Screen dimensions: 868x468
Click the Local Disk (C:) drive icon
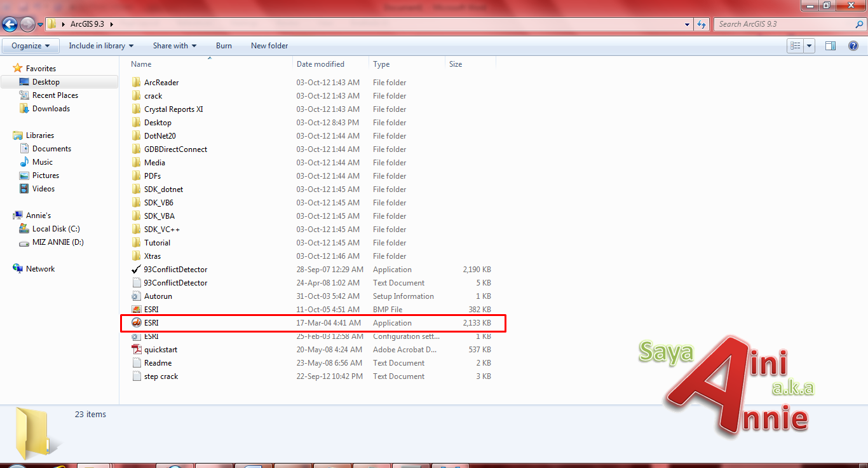coord(24,229)
